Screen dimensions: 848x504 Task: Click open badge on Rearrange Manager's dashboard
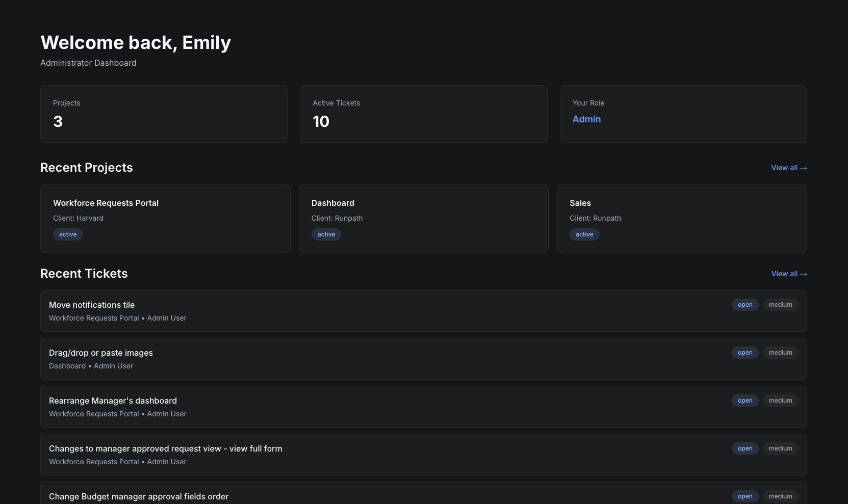[745, 401]
